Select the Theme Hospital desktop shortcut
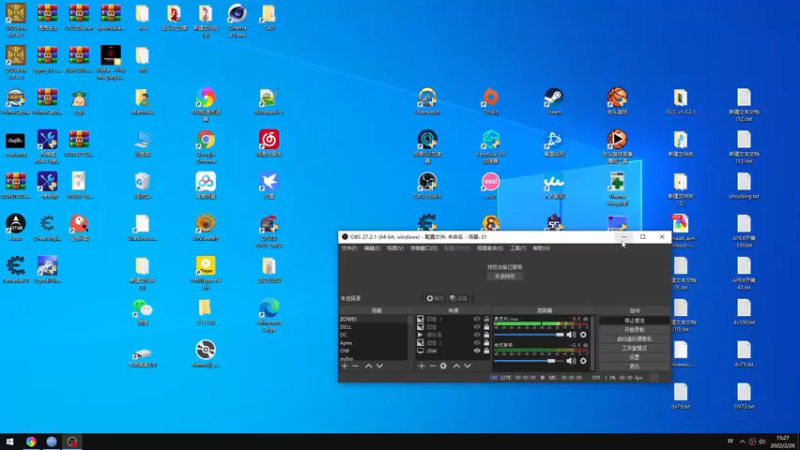Screen dimensions: 800x450 tap(617, 189)
